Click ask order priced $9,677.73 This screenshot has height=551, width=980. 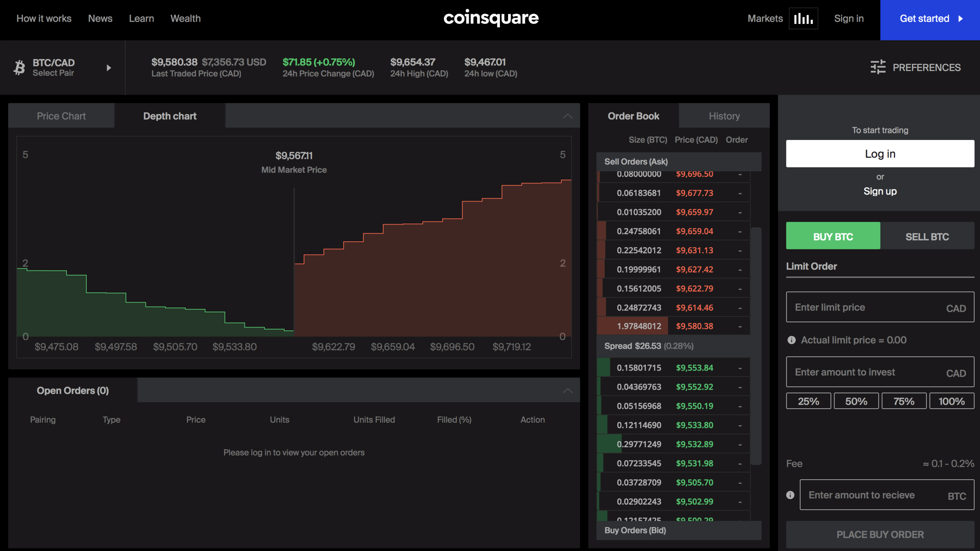point(673,193)
